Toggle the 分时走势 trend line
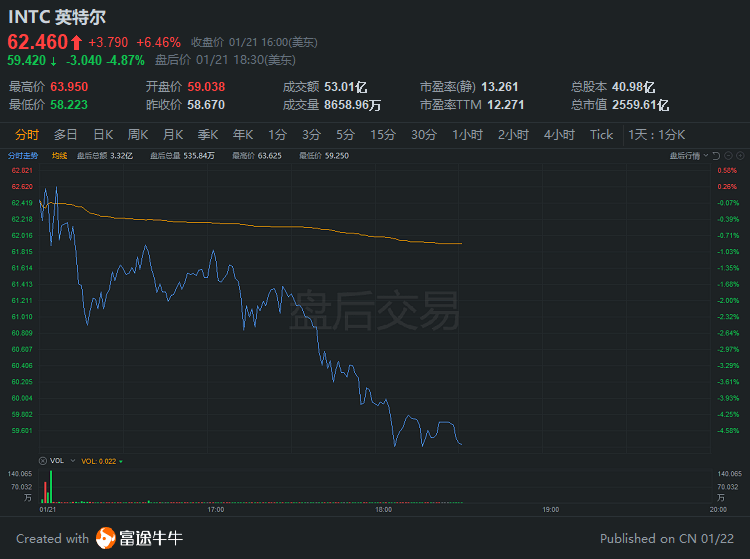 (24, 155)
